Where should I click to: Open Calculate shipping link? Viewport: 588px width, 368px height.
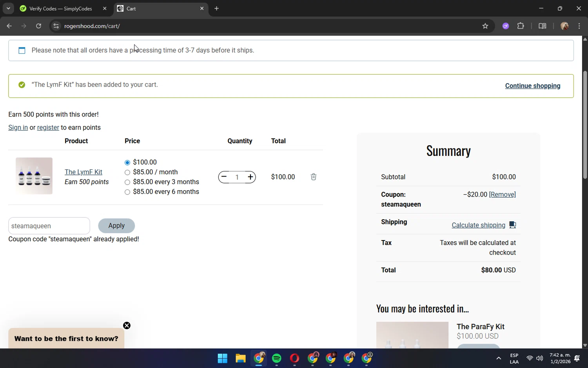478,225
